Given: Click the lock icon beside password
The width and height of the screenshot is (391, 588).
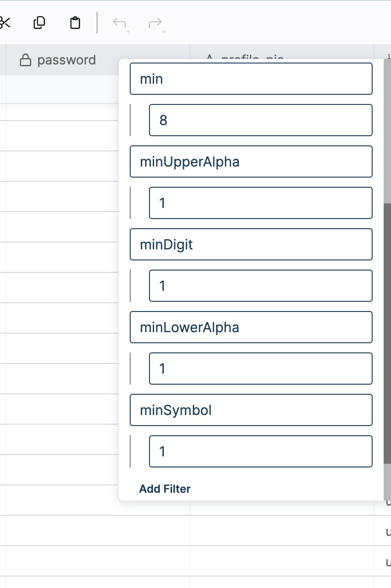Looking at the screenshot, I should point(25,60).
